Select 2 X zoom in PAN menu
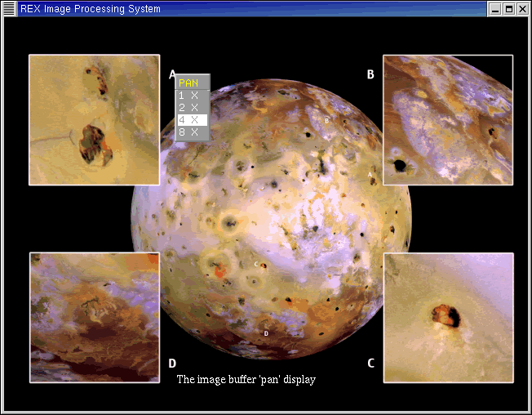Screen dimensions: 532x415 tap(193, 108)
